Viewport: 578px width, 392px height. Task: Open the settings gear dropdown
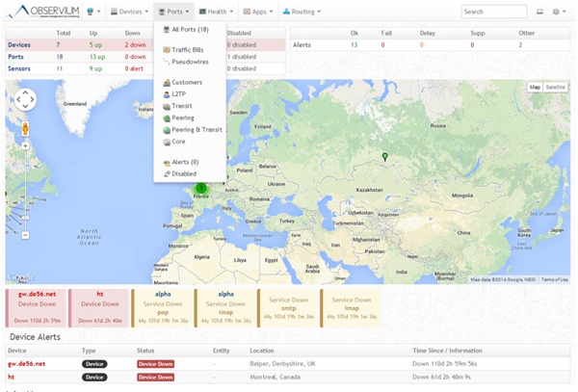pos(559,12)
